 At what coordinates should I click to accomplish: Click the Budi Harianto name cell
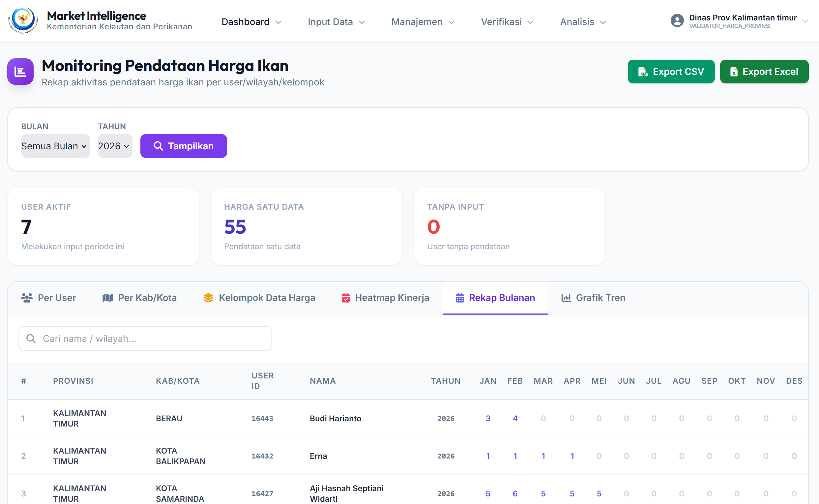(335, 418)
